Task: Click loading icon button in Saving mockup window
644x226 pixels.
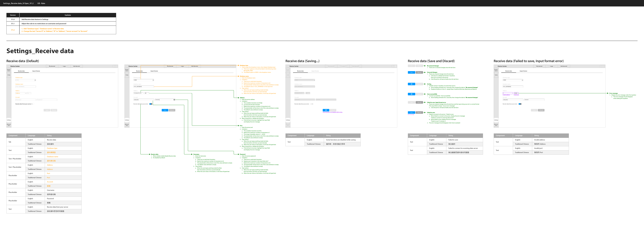Action: click(x=326, y=110)
